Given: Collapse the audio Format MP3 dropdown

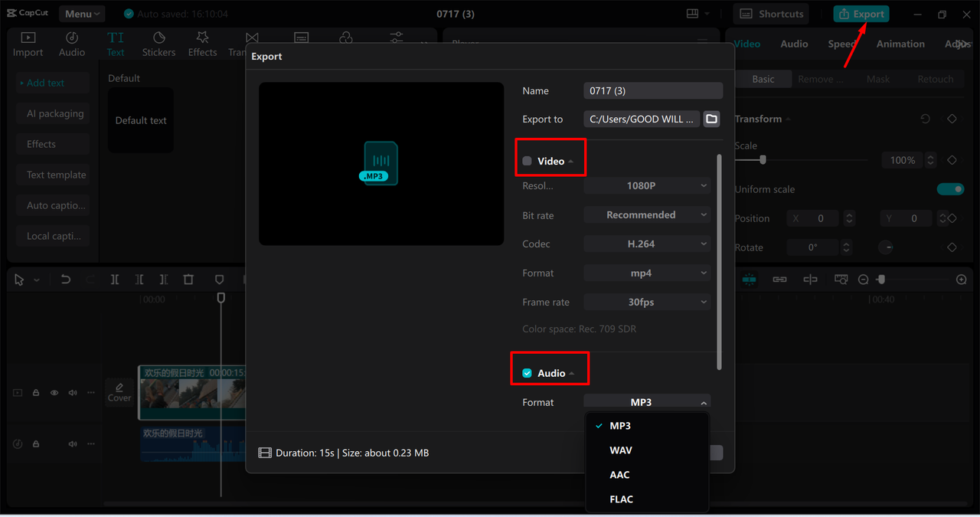Looking at the screenshot, I should point(647,402).
